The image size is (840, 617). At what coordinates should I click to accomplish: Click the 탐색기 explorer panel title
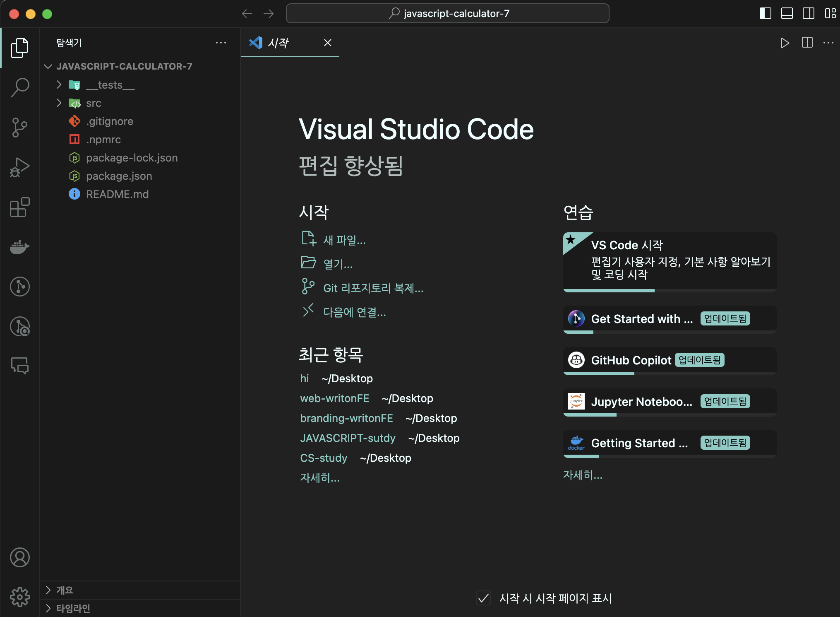69,43
